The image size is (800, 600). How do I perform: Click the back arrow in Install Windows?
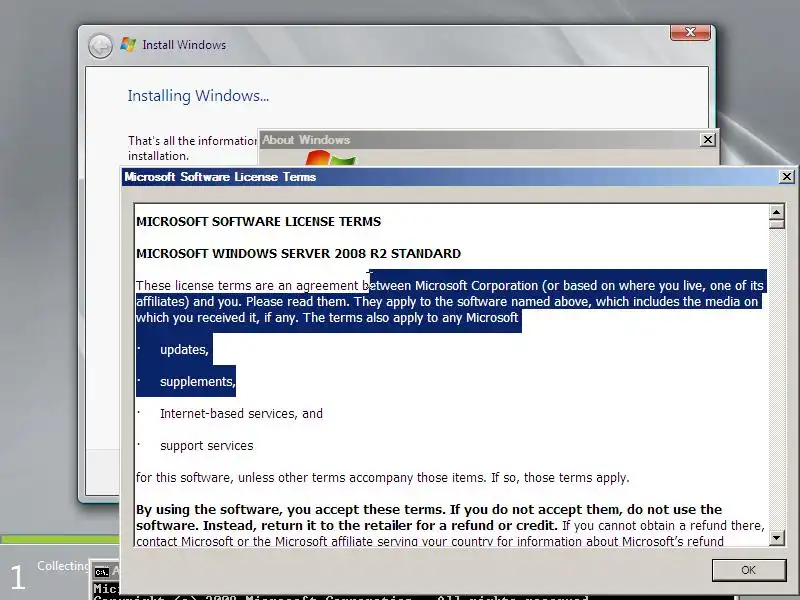pyautogui.click(x=100, y=46)
